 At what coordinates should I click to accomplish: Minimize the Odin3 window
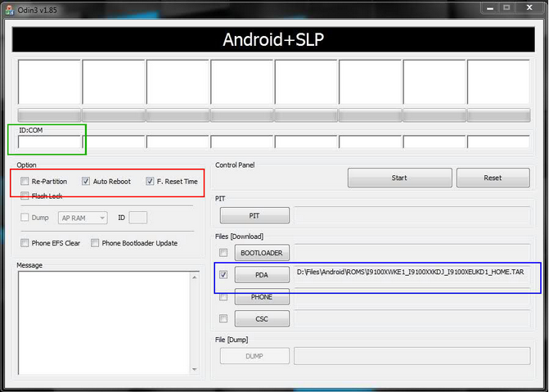[x=490, y=7]
